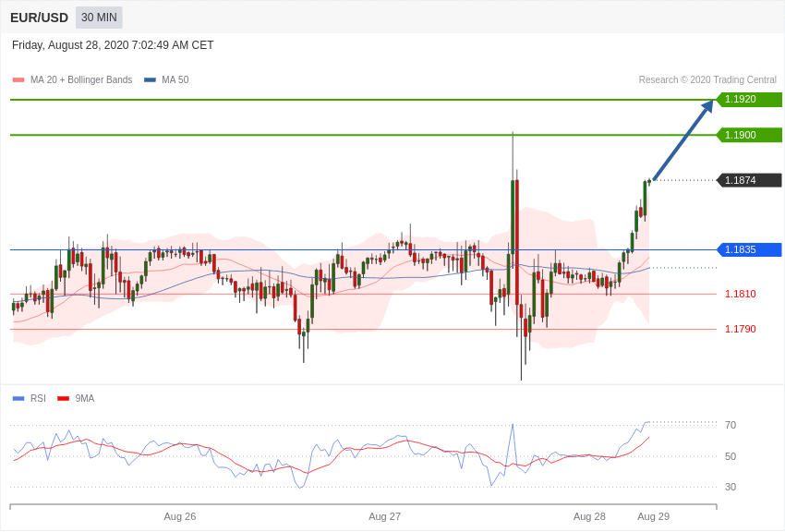Click the 1.1874 current price tag

(x=749, y=180)
